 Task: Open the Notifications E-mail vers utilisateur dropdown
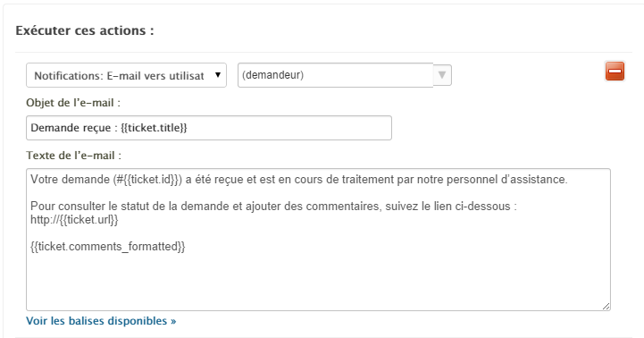pos(126,75)
